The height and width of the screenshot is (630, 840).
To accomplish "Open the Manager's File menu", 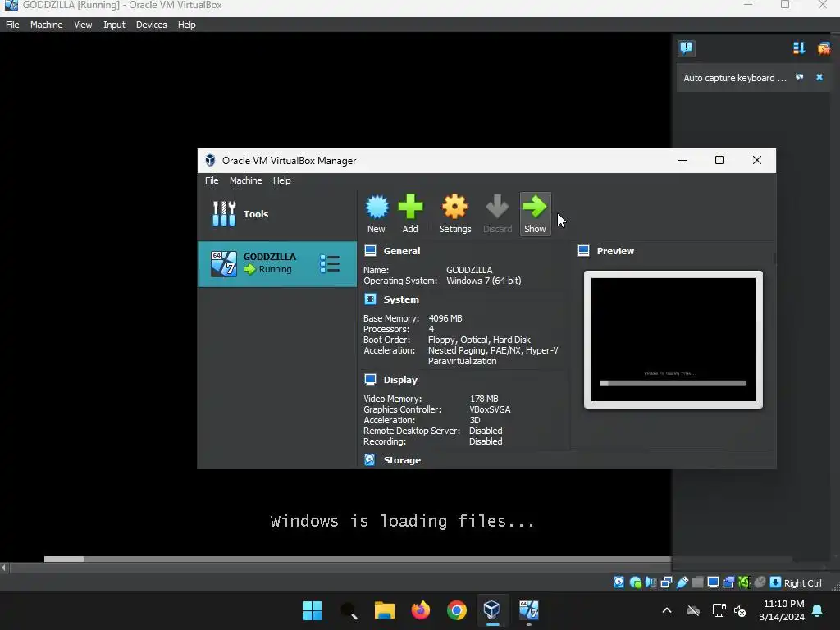I will pos(212,180).
